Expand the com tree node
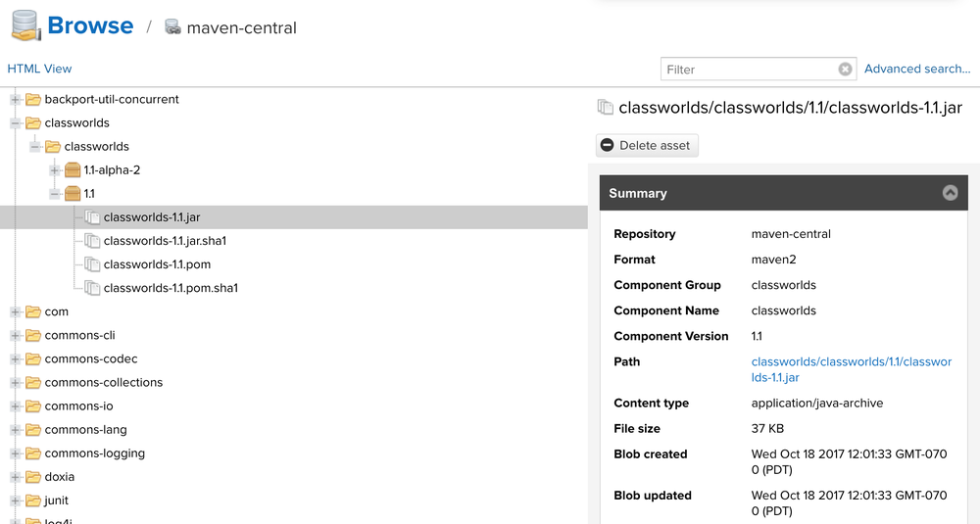 16,311
